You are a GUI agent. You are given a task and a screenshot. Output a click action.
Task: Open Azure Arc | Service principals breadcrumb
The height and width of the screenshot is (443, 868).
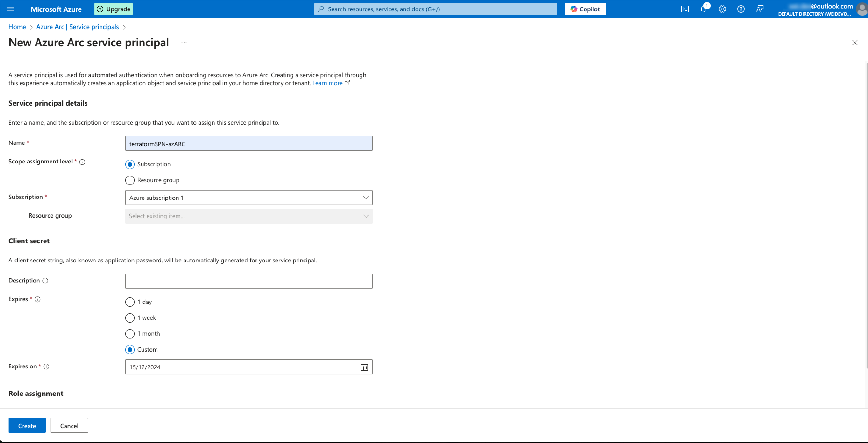coord(78,27)
